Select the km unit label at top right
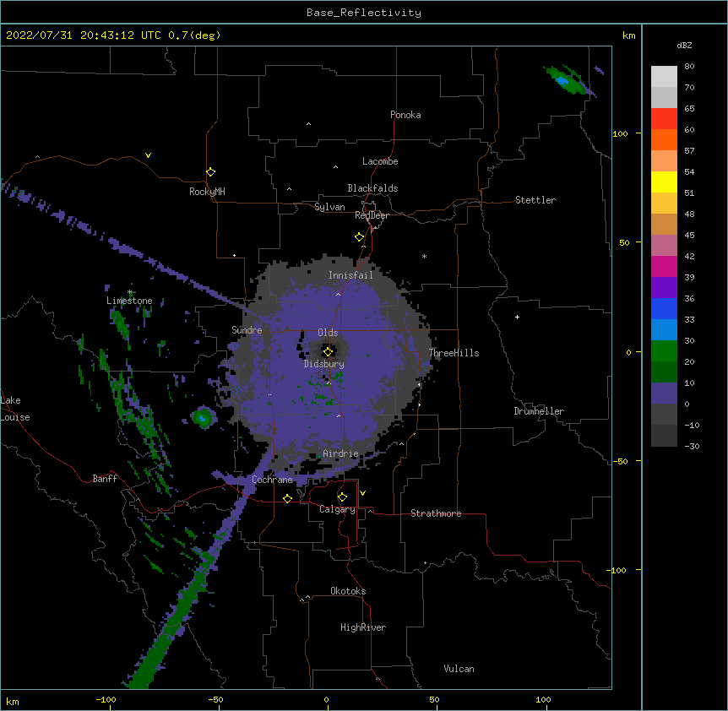Viewport: 728px width, 711px height. 629,35
